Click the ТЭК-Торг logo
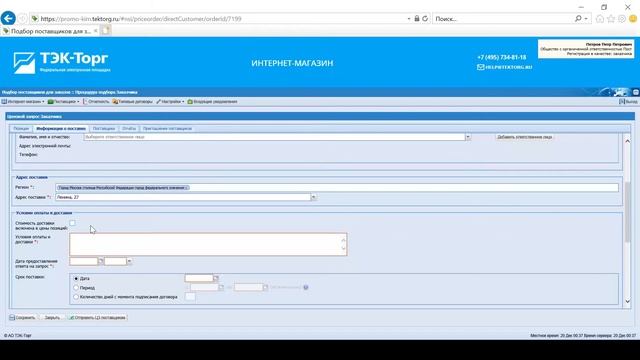 click(61, 62)
